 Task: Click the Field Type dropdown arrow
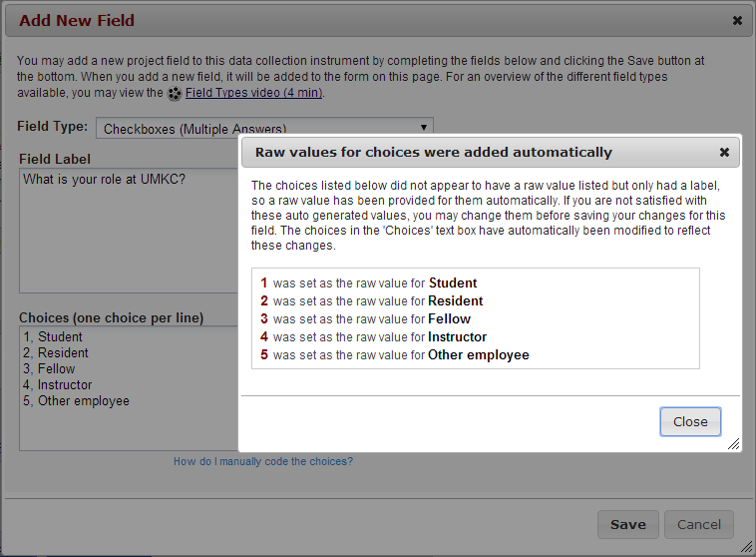[424, 127]
